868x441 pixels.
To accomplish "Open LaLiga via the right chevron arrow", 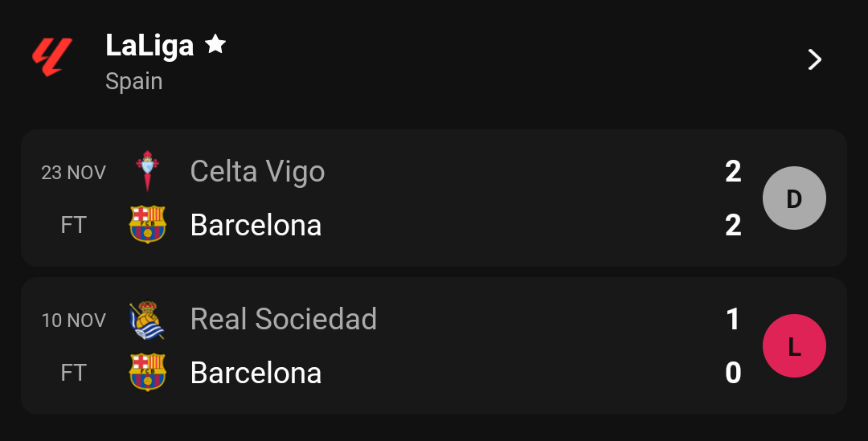I will (814, 59).
